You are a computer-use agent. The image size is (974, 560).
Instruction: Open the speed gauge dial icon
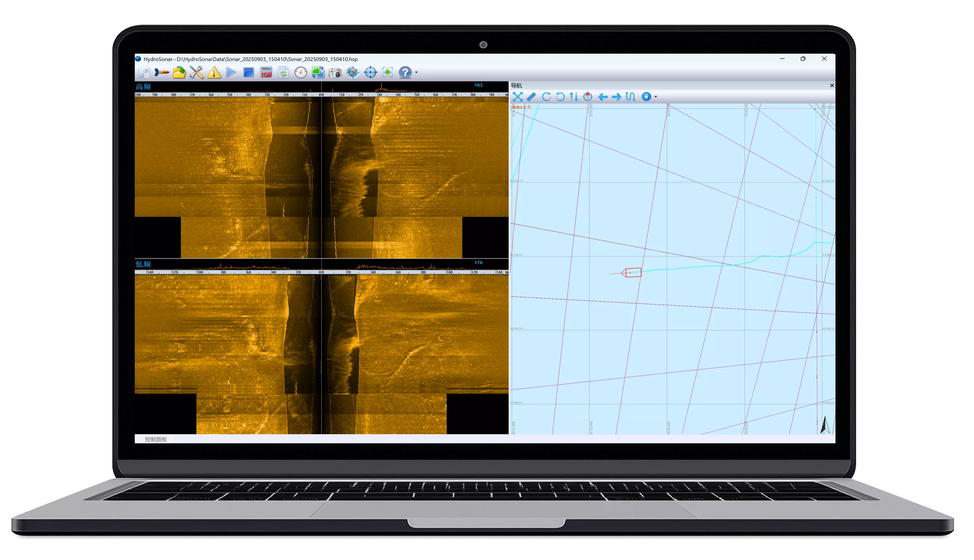click(x=301, y=72)
